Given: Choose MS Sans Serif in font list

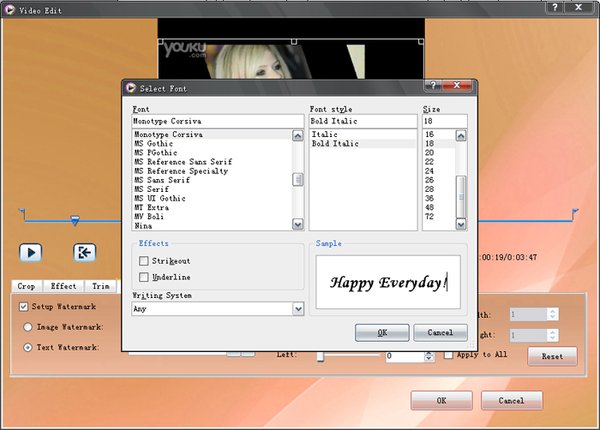Looking at the screenshot, I should 170,180.
